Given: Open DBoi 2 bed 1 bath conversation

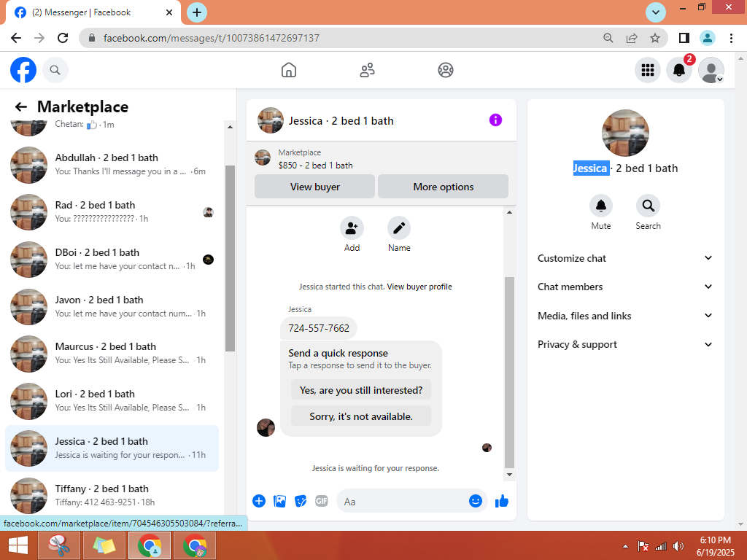Looking at the screenshot, I should point(112,260).
